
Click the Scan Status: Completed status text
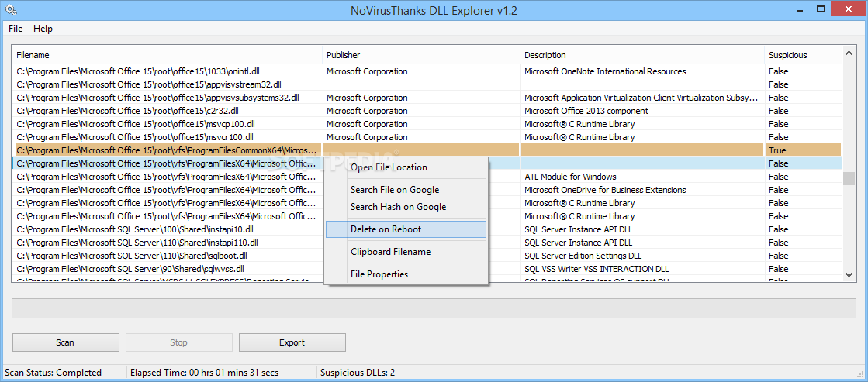(x=54, y=373)
